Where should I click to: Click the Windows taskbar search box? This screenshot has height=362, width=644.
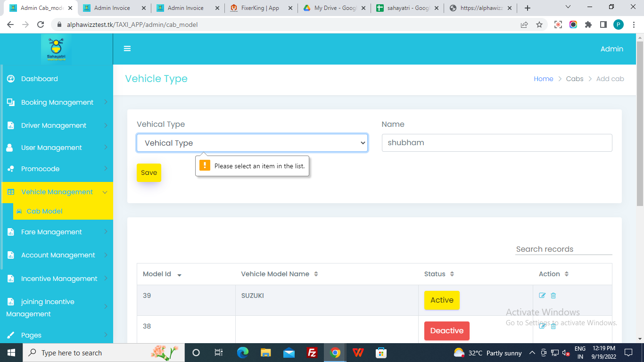(x=103, y=353)
